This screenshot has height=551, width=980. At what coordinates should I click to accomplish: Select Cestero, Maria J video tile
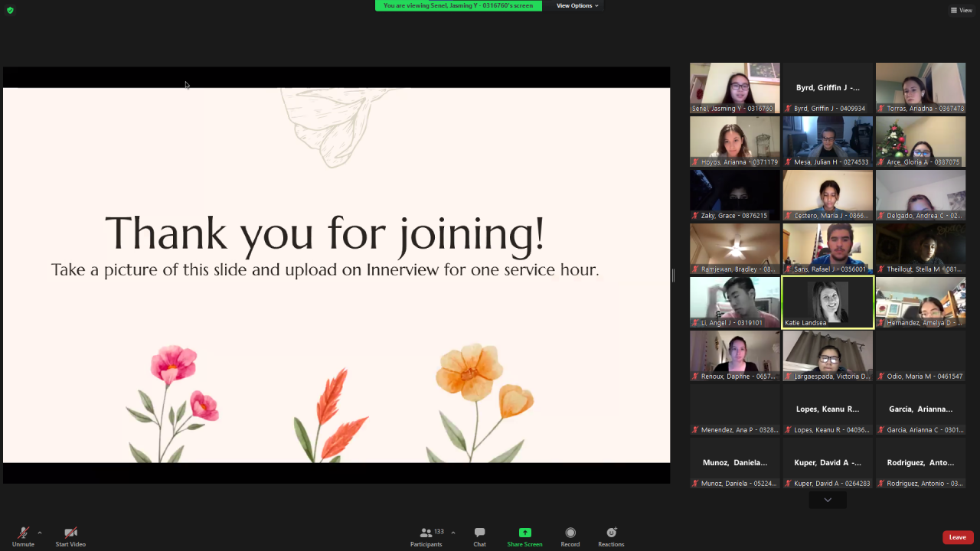(828, 195)
